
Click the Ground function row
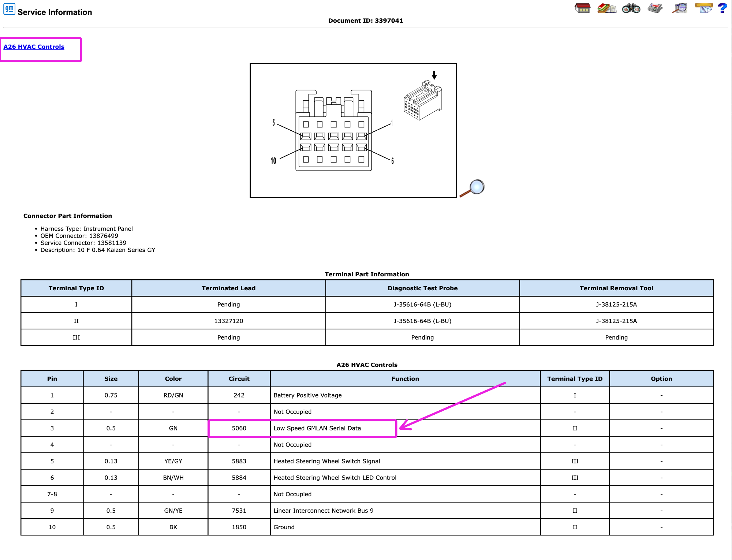coord(367,527)
